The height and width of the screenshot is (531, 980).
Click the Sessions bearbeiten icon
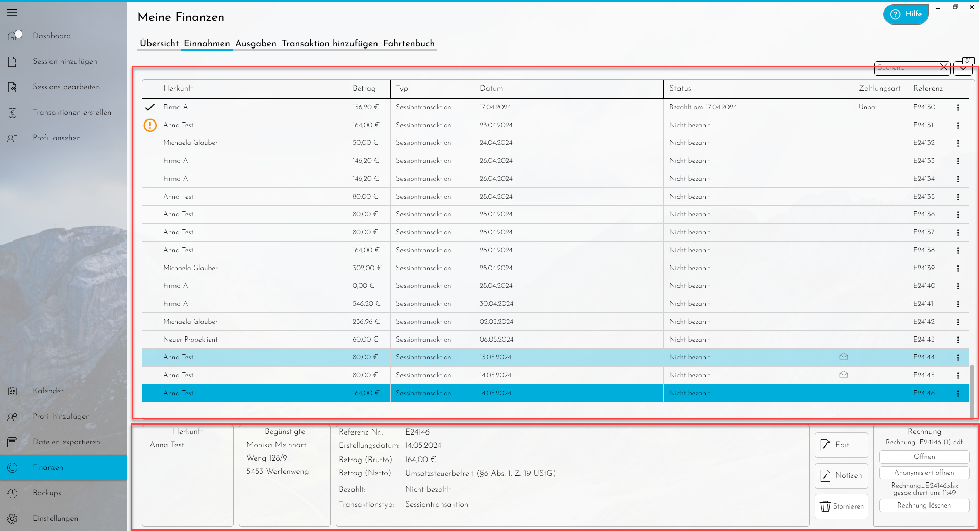13,87
